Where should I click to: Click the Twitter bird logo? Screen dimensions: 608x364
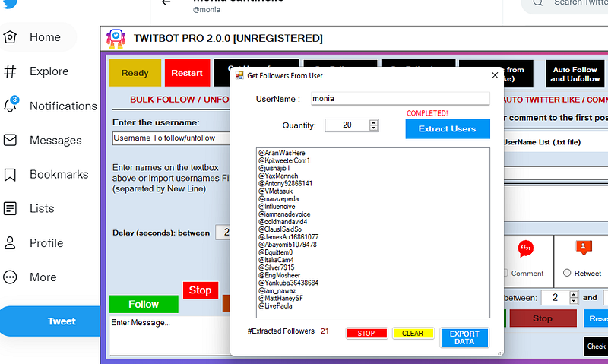(10, 4)
